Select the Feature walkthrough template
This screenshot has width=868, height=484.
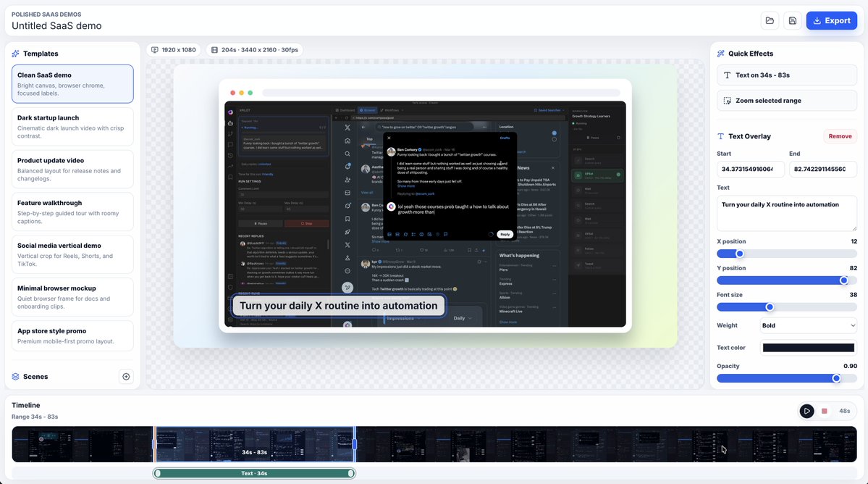point(72,212)
